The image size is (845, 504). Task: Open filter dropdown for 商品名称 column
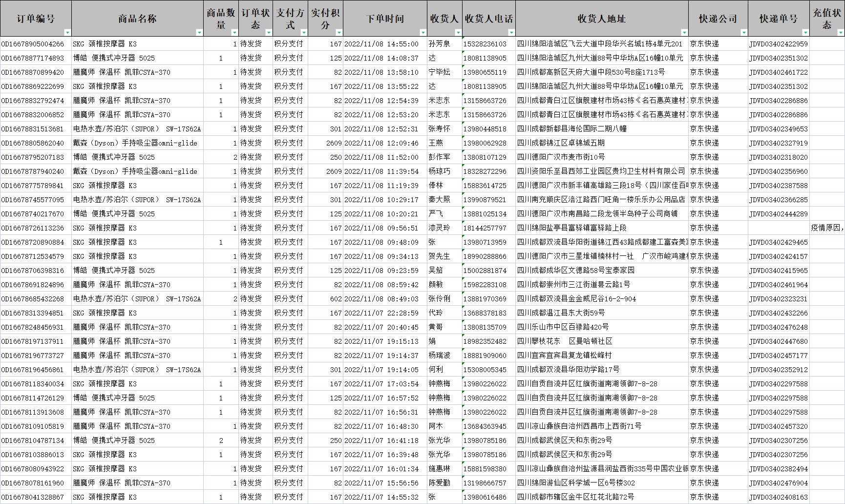[199, 32]
